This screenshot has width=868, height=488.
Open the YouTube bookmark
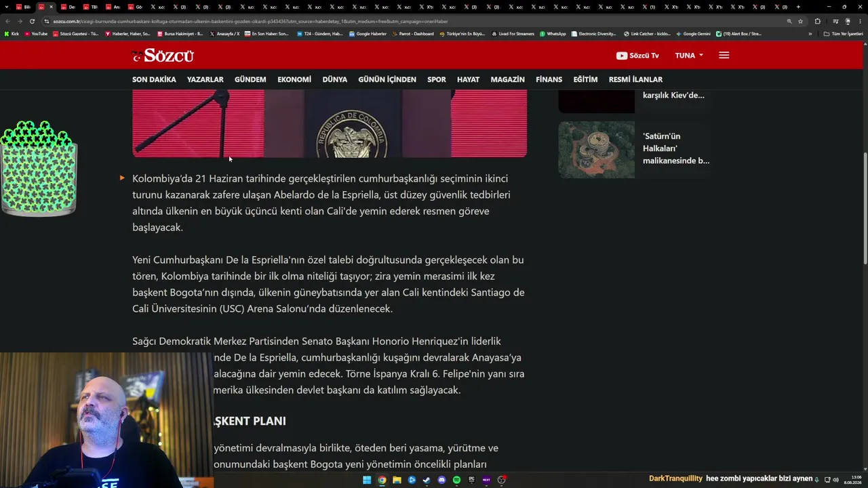coord(36,33)
